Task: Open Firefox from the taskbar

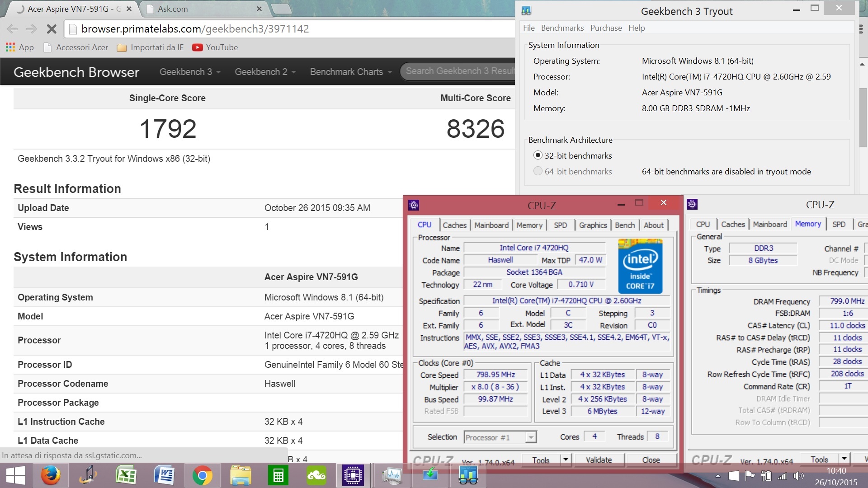Action: pos(51,475)
